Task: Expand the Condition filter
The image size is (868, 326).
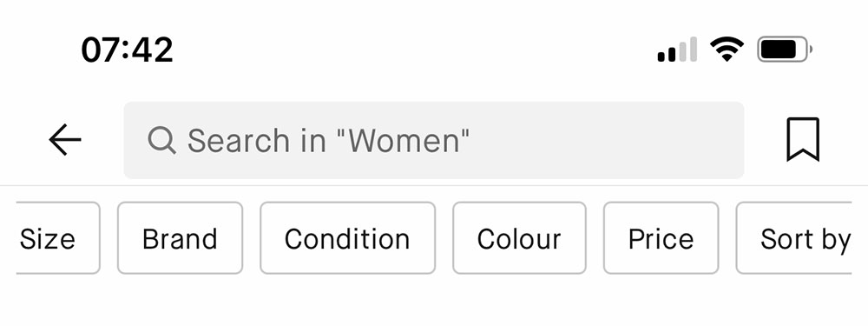Action: pyautogui.click(x=348, y=238)
